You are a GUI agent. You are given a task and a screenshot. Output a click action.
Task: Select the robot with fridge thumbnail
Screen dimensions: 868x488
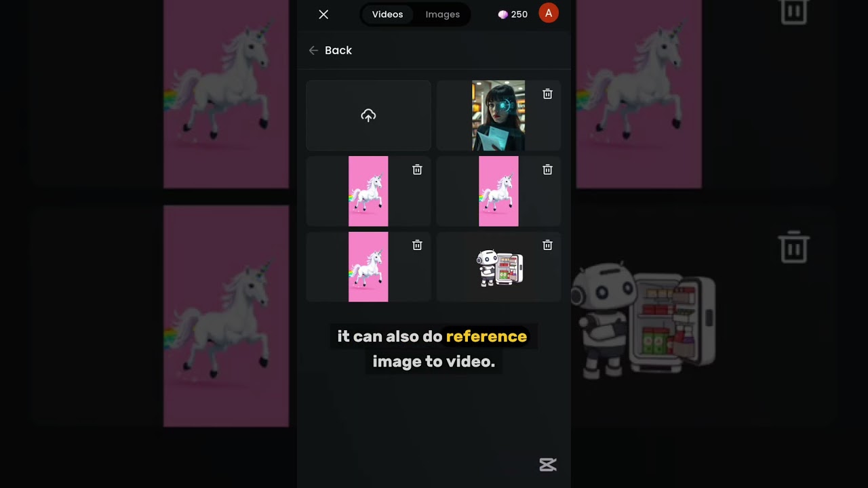coord(499,268)
